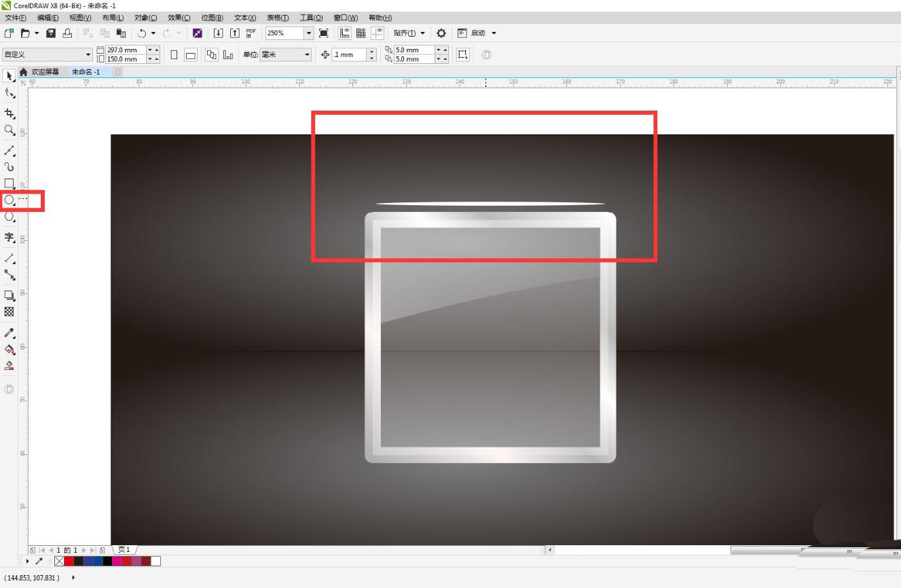Open the 毫米 units dropdown
The image size is (901, 588).
tap(307, 55)
